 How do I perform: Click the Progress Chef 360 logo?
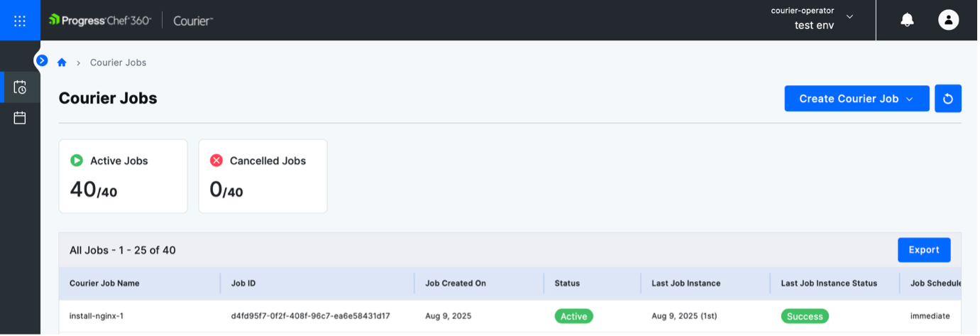(100, 21)
